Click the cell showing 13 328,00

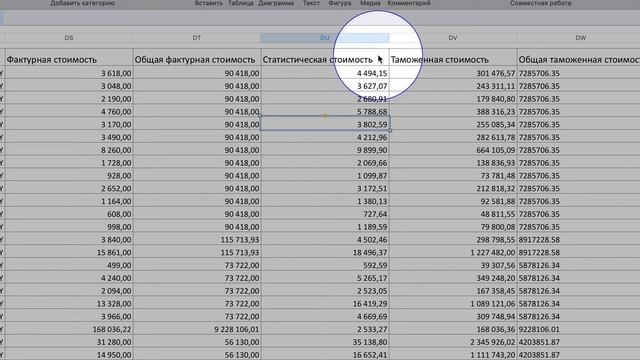tap(69, 304)
